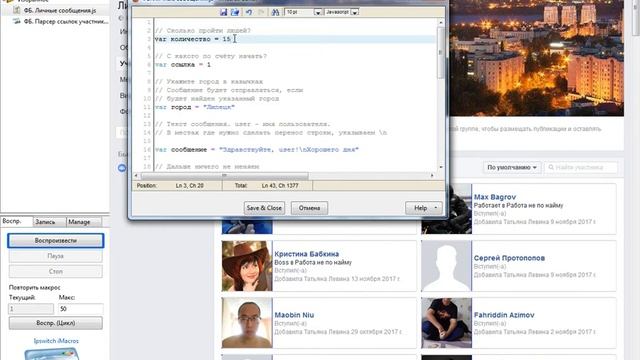Click Сергей Протопопов's placeholder avatar

coord(447,266)
